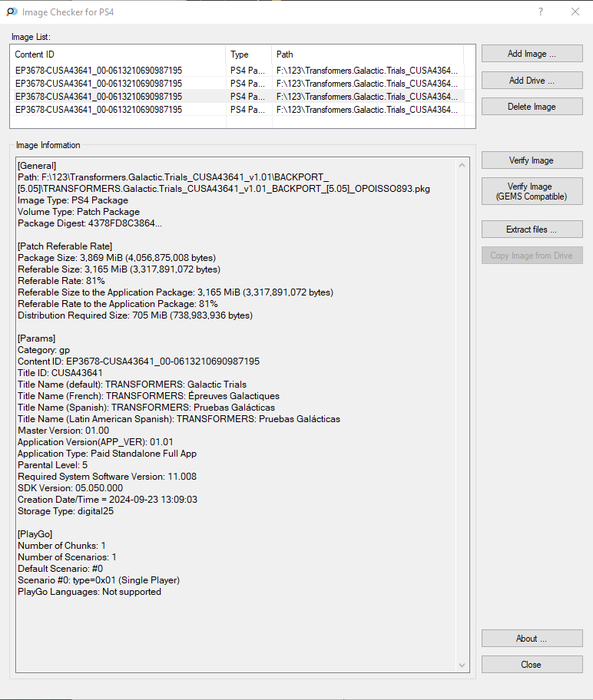Click the "[Params]" section heading
Viewport: 593px width, 700px height.
click(x=37, y=338)
